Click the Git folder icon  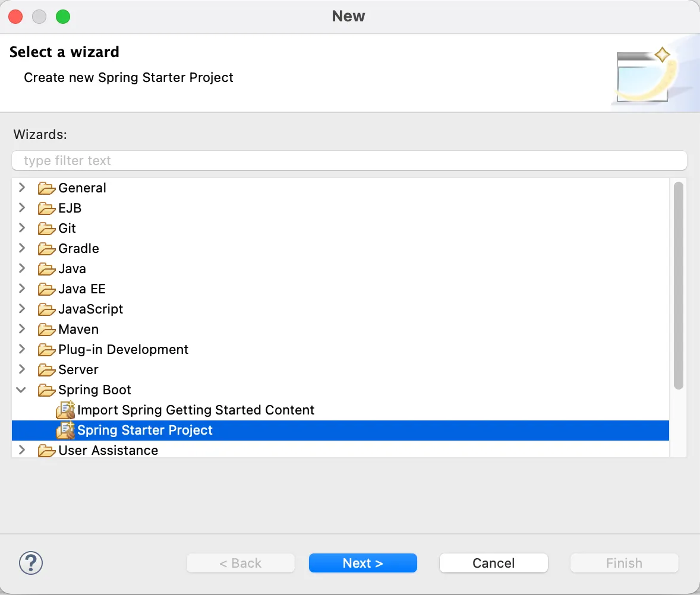tap(46, 229)
